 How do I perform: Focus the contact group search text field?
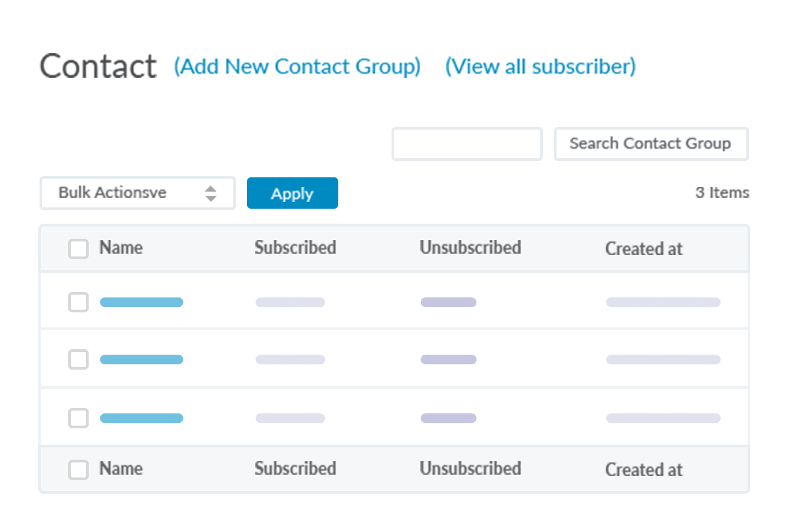[x=467, y=144]
